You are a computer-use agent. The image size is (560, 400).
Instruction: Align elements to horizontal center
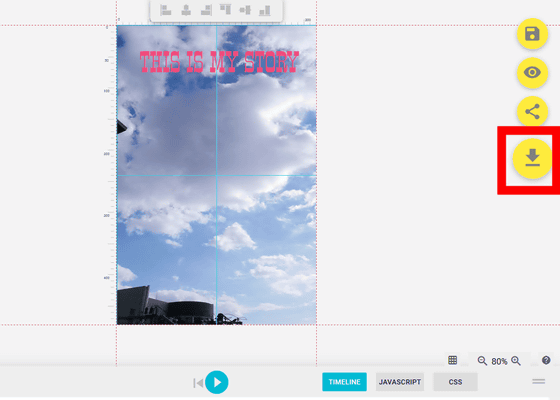click(186, 10)
